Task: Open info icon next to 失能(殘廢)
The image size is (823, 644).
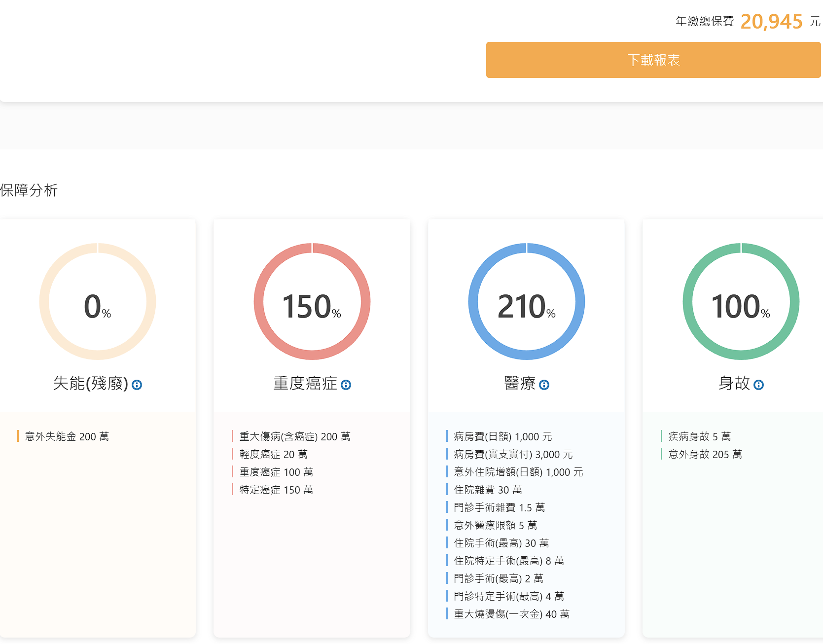Action: click(x=137, y=385)
